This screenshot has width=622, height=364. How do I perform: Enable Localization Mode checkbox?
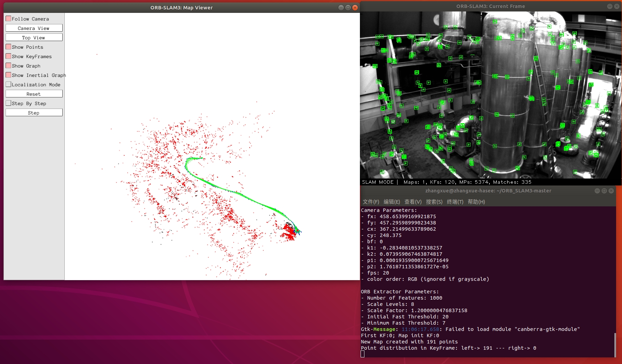pos(8,84)
